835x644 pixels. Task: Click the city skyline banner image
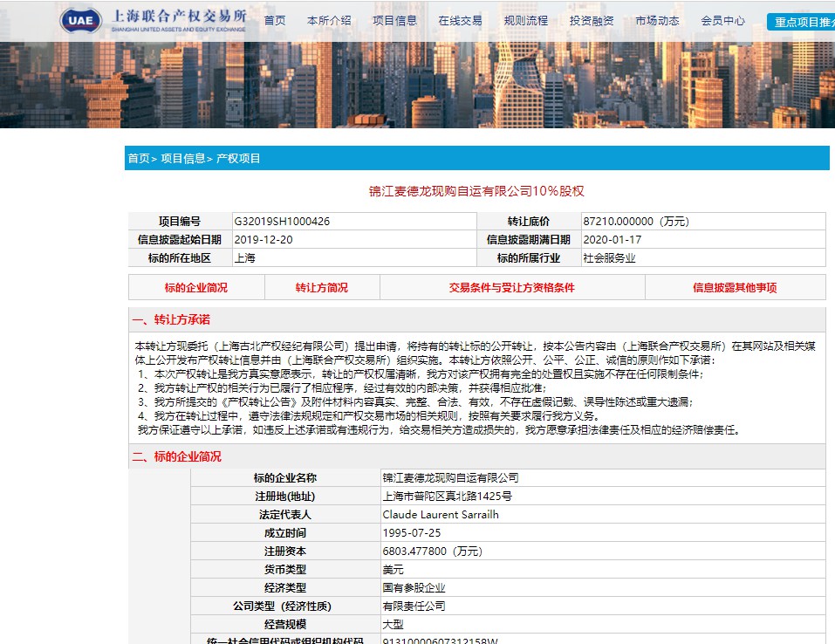point(417,86)
